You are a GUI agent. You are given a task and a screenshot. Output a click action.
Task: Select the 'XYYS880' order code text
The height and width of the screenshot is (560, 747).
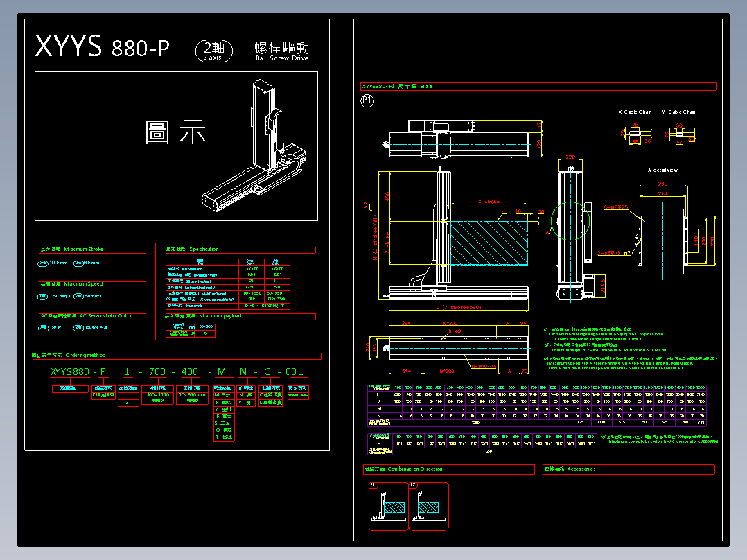69,371
